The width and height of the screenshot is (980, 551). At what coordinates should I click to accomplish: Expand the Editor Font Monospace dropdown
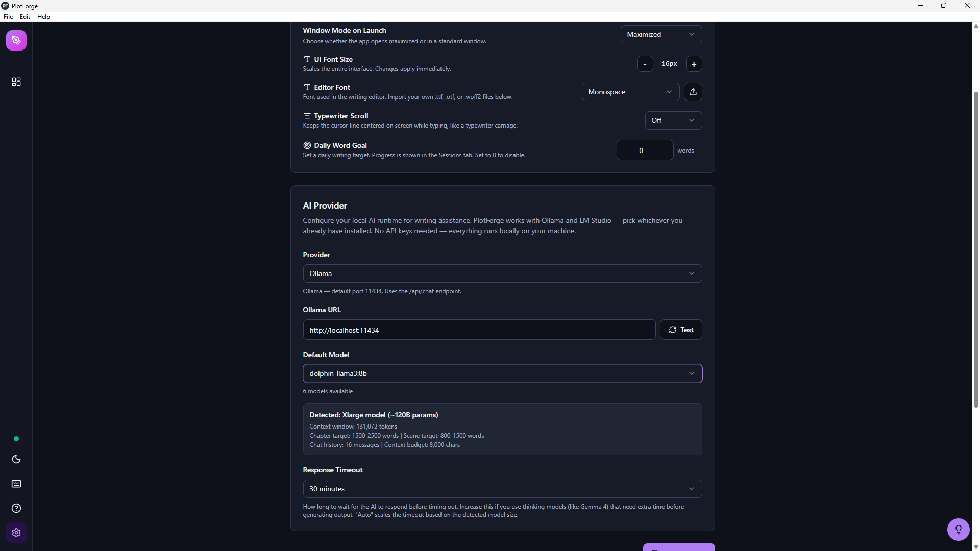[x=631, y=92]
